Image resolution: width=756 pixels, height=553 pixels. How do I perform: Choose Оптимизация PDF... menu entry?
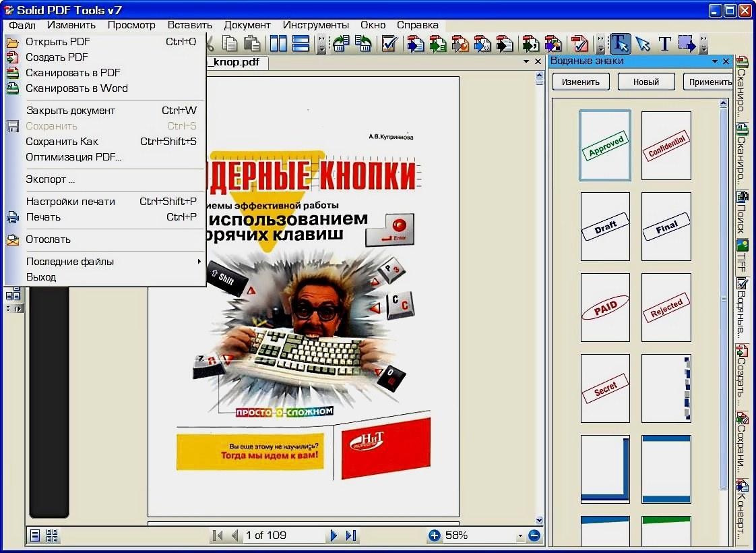pos(105,157)
